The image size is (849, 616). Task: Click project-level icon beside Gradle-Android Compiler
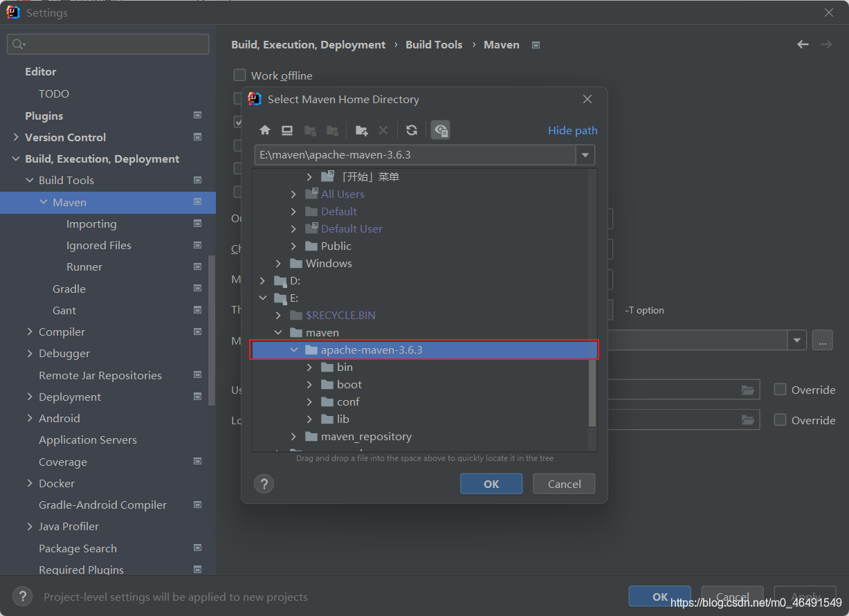(198, 505)
